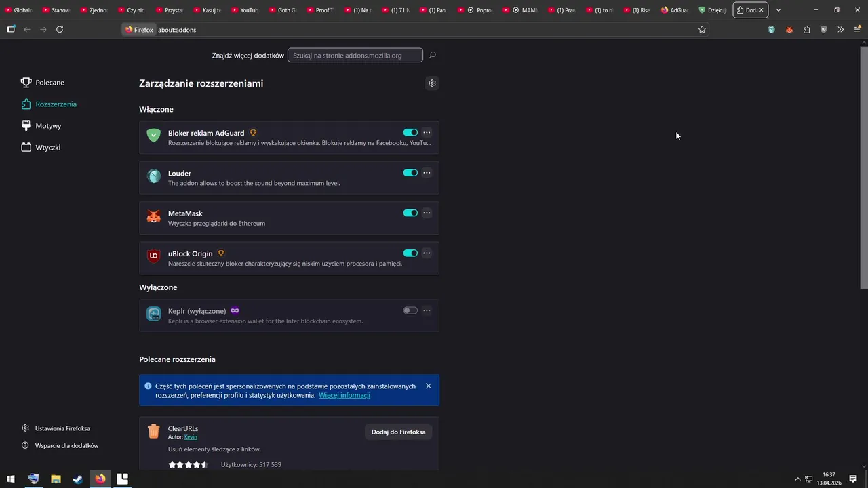Disable the Bloker reklam AdGuard extension

coord(410,133)
